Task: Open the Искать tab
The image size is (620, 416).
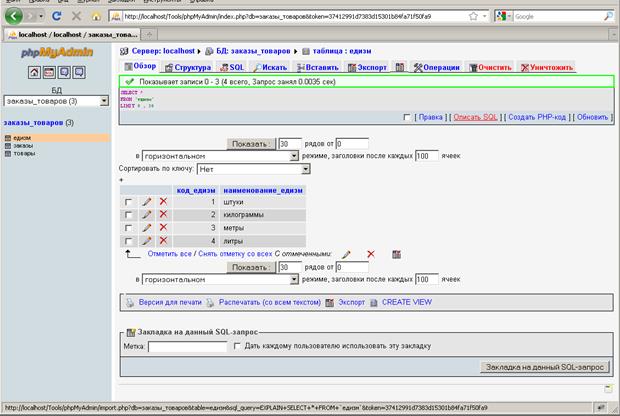Action: pos(270,68)
